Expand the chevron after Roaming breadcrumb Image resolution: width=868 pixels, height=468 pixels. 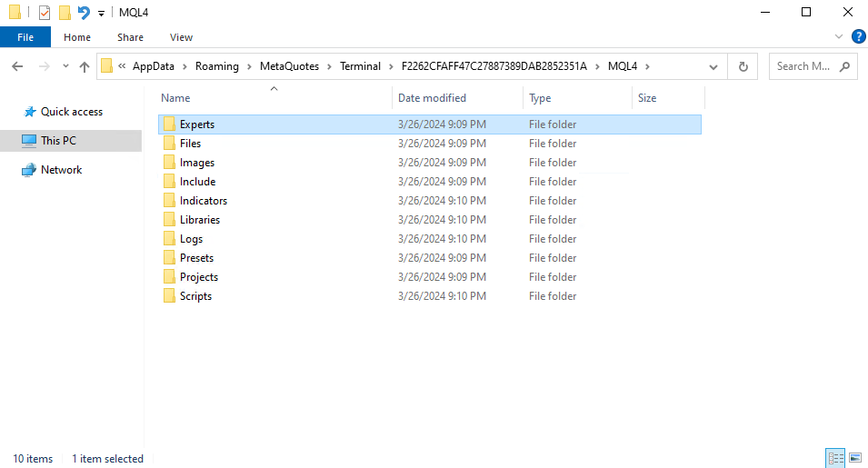249,66
